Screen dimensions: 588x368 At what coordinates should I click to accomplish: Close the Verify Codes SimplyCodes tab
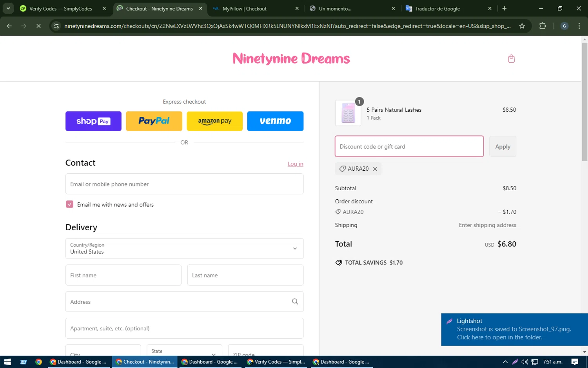[x=104, y=8]
